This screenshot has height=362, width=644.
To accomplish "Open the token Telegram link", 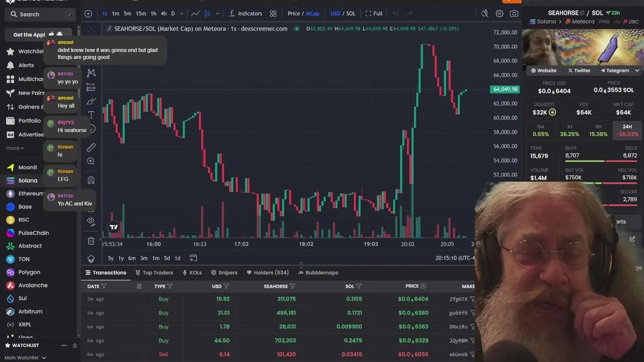I will tap(614, 71).
